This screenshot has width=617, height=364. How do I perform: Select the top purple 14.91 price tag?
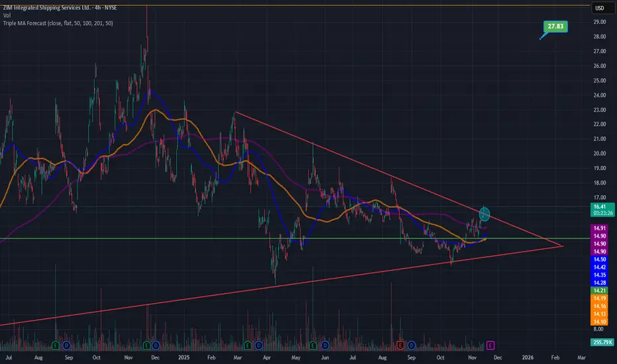600,228
